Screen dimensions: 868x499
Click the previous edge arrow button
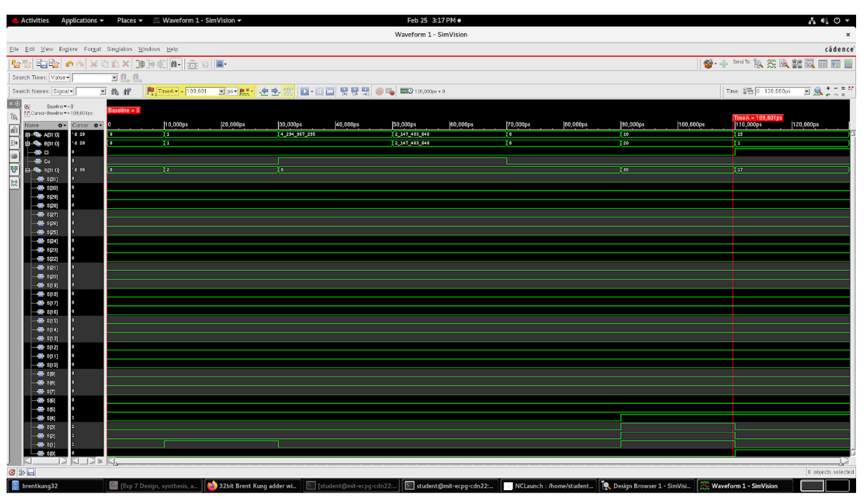265,92
